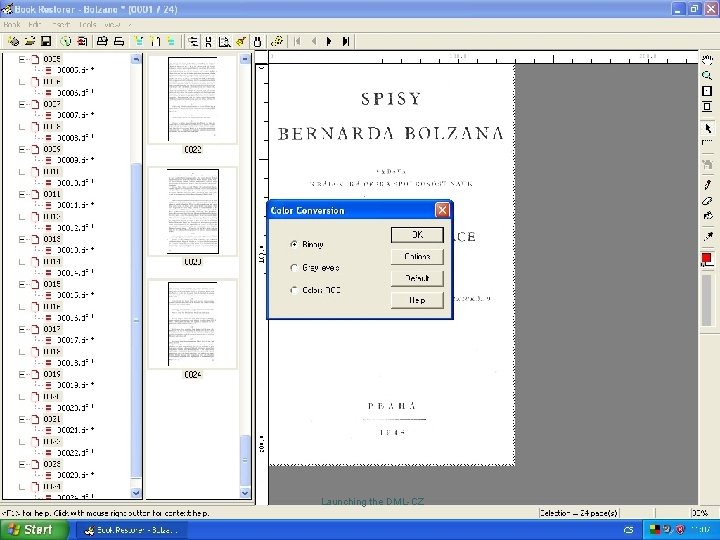Click the yellow dotted selection icon

pyautogui.click(x=276, y=41)
